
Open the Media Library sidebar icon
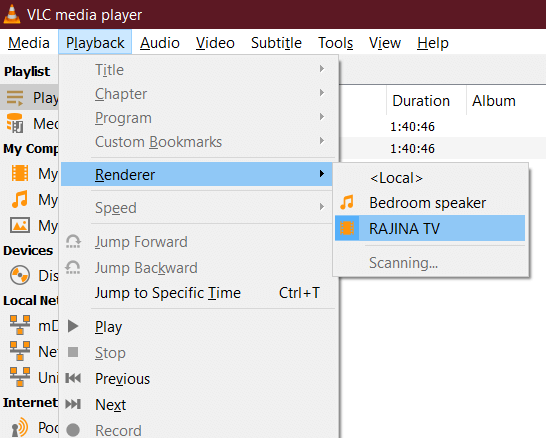[15, 123]
